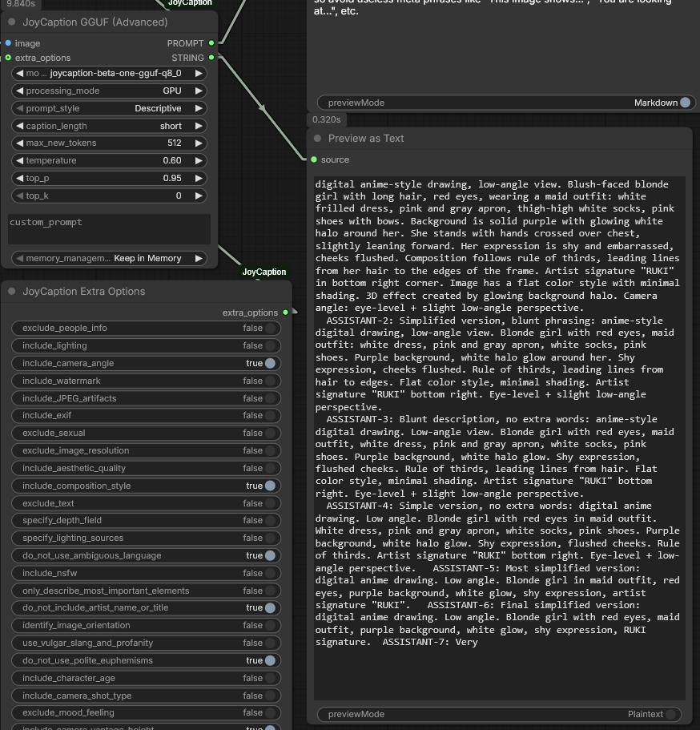Screen dimensions: 700x730
Task: Click inside the Preview as Text output
Action: point(500,438)
